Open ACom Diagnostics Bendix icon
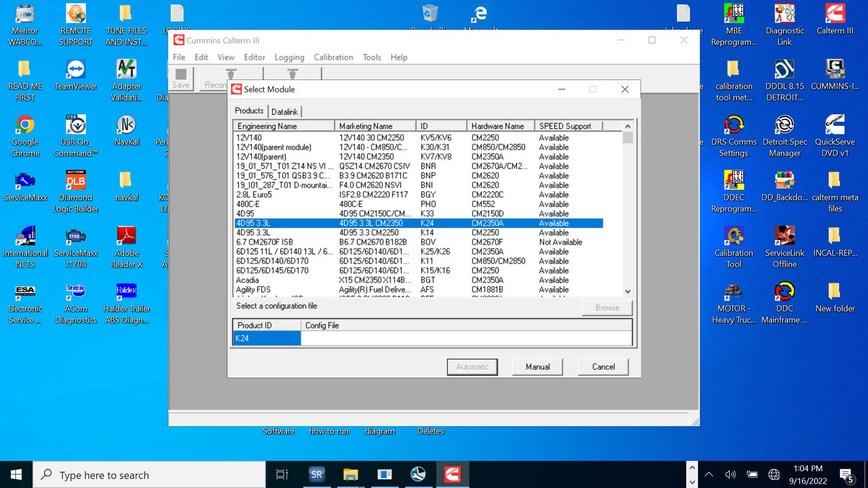 click(x=76, y=304)
